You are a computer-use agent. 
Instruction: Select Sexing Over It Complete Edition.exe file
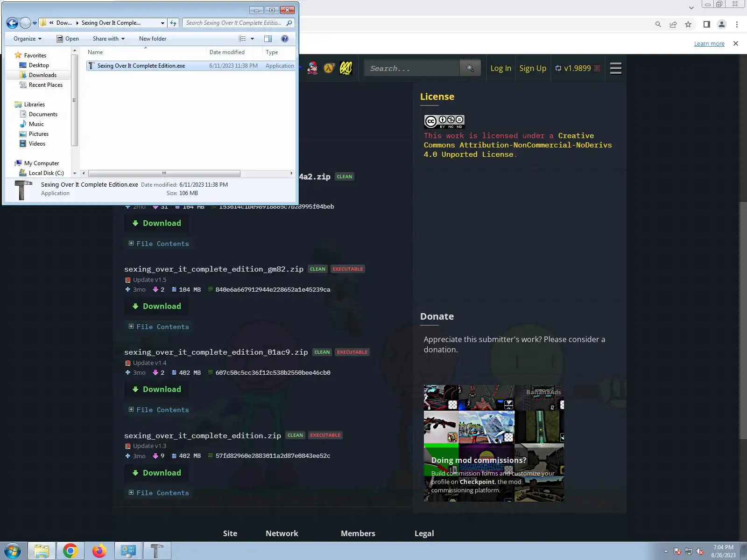click(190, 66)
